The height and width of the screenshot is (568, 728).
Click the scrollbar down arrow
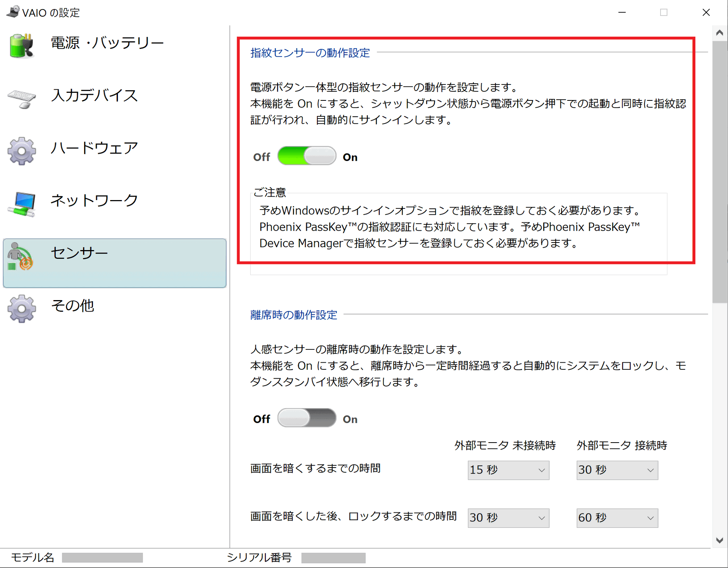(719, 540)
